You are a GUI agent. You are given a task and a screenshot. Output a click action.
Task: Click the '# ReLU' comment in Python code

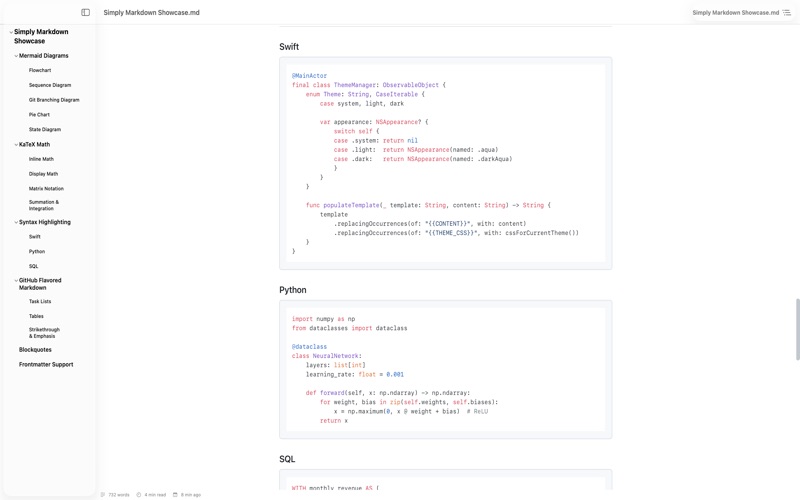(477, 411)
